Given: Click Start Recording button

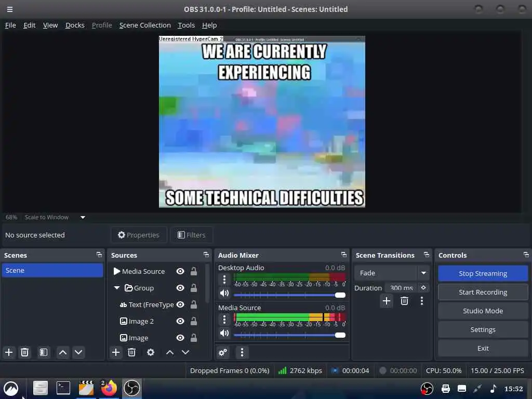Looking at the screenshot, I should coord(483,292).
